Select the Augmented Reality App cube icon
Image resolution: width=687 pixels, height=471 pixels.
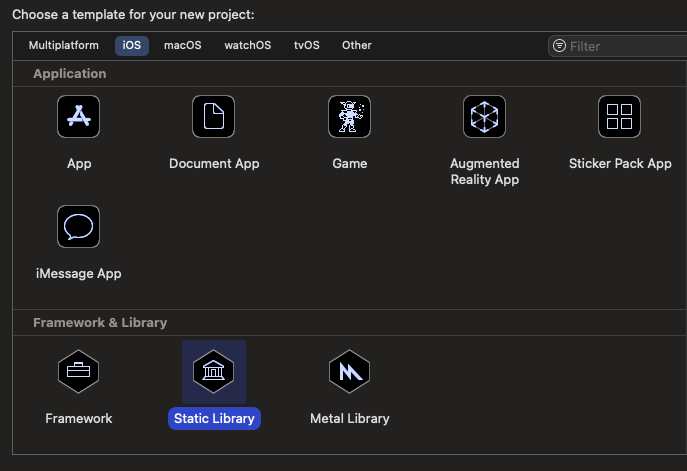(484, 117)
